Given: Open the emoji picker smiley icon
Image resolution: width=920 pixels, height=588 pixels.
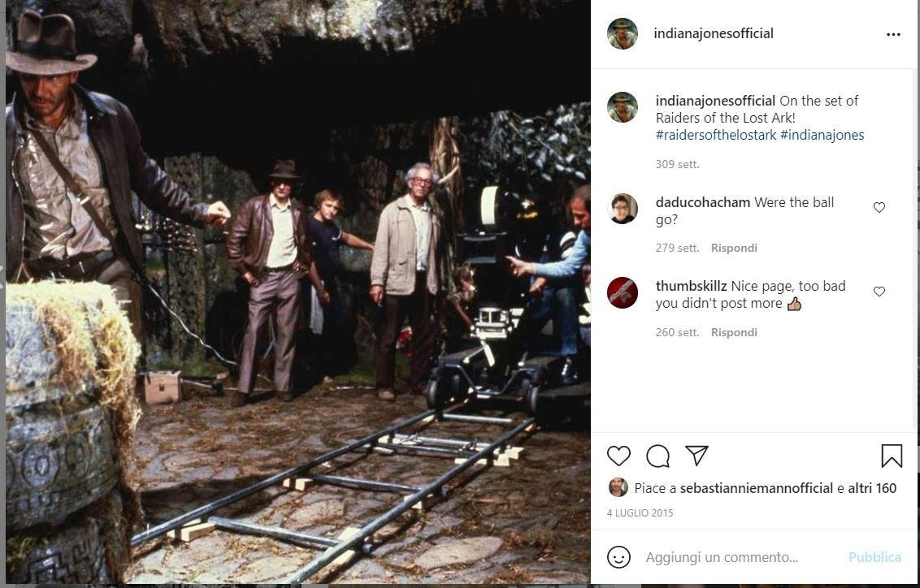Looking at the screenshot, I should (x=618, y=557).
